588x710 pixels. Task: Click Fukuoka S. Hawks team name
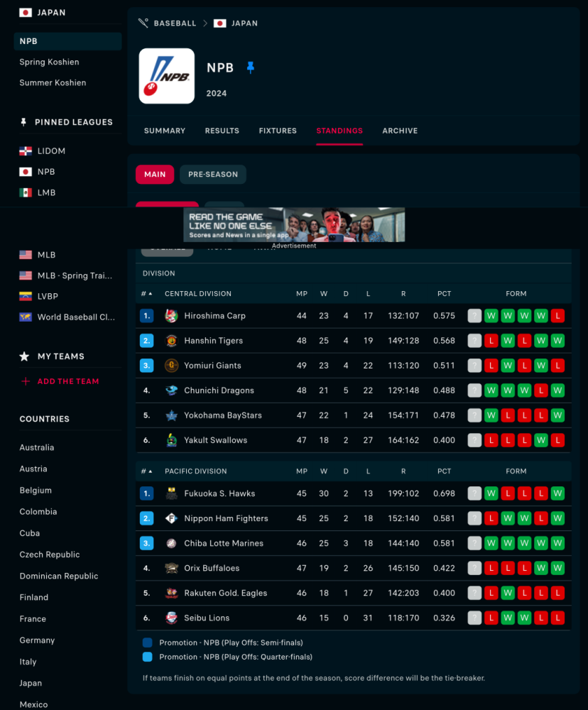pos(219,493)
